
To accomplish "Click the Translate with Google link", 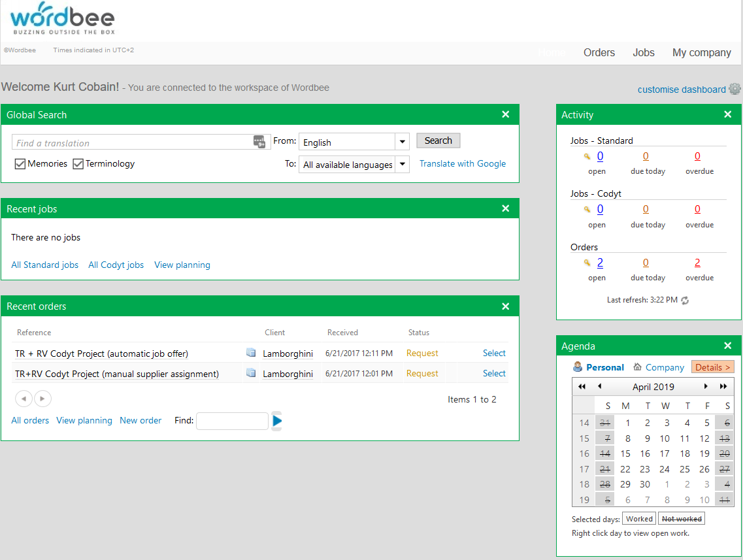I will tap(462, 164).
